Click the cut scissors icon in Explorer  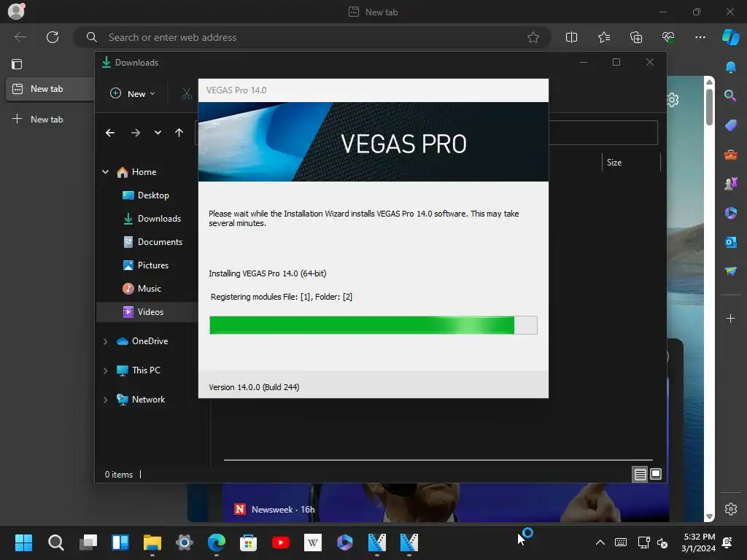click(186, 93)
